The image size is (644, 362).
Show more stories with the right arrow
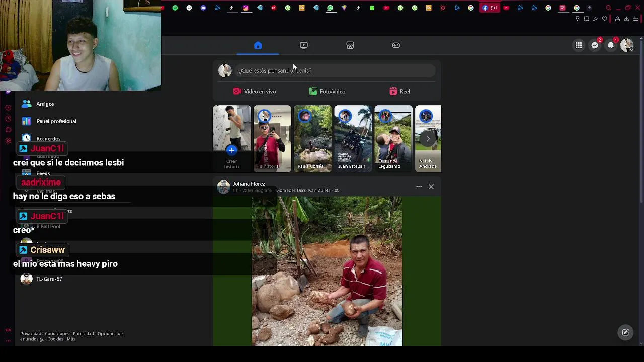point(428,139)
